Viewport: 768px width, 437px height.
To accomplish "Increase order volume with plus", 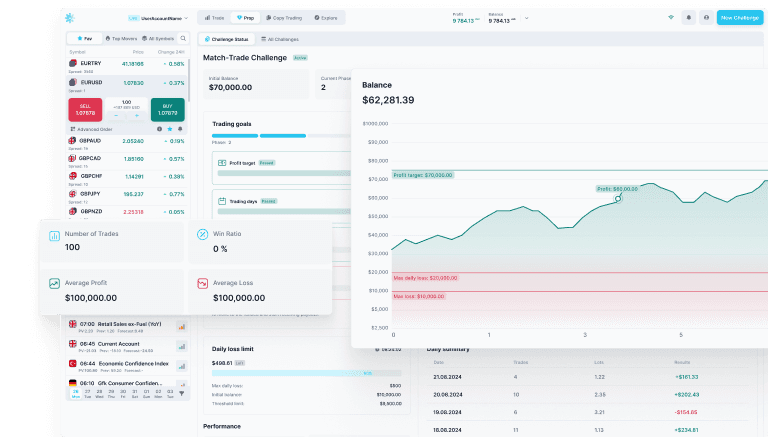I will (x=137, y=116).
